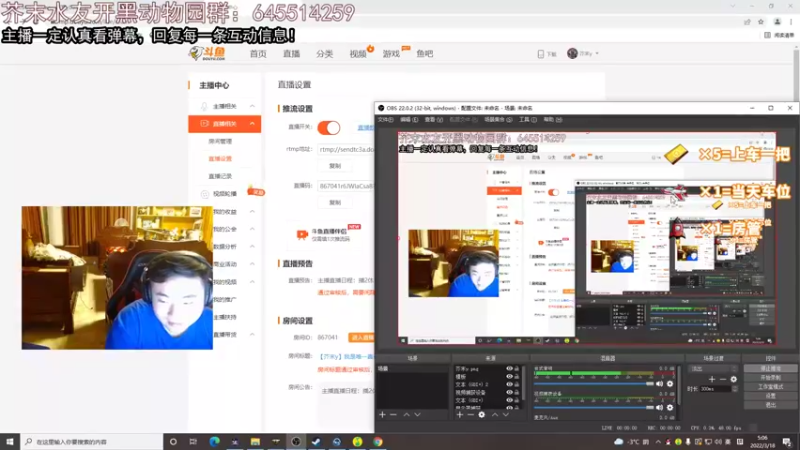Open OBS Studio from taskbar
The image size is (800, 450).
296,441
